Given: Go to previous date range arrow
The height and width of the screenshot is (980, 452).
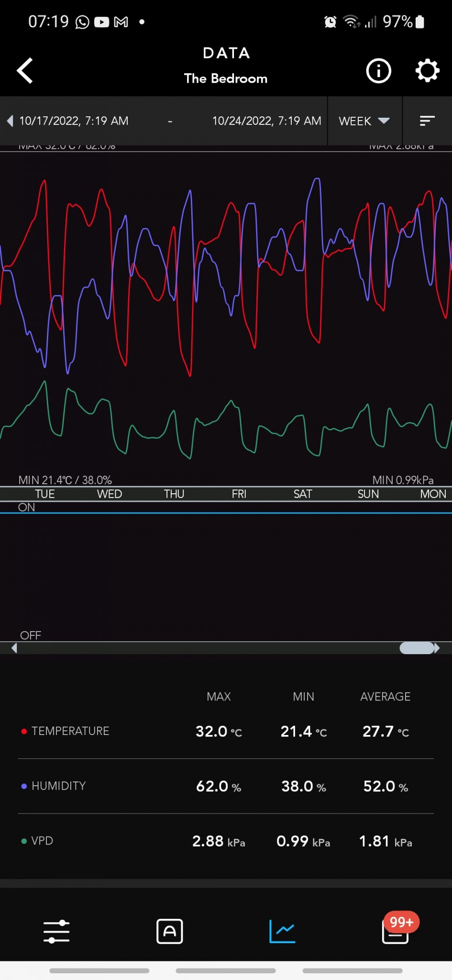Looking at the screenshot, I should [10, 121].
